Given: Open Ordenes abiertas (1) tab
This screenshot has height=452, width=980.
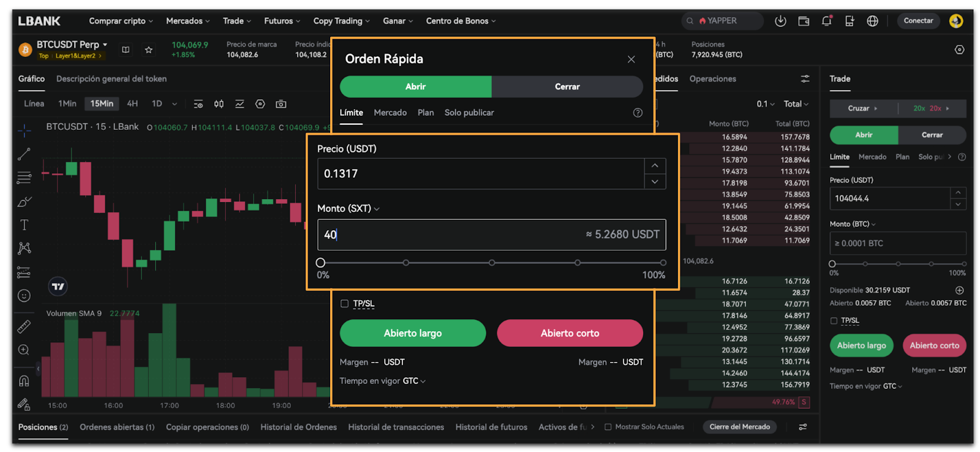Looking at the screenshot, I should tap(117, 427).
